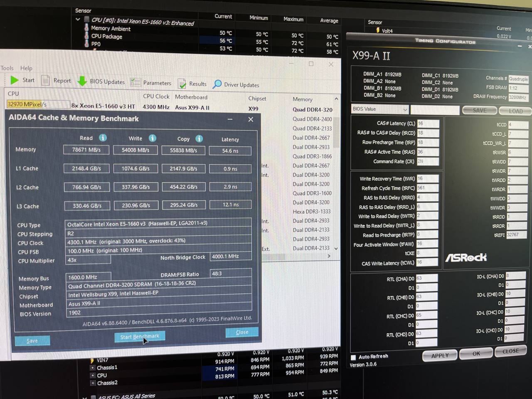Open the Report document icon in the toolbar
The height and width of the screenshot is (399, 532).
click(45, 80)
